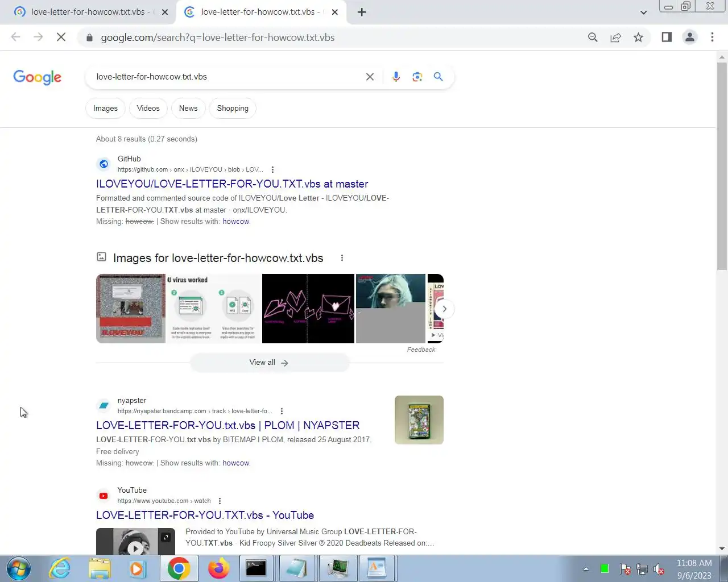Open Chrome side panel
Screen dimensions: 728x582
(667, 38)
